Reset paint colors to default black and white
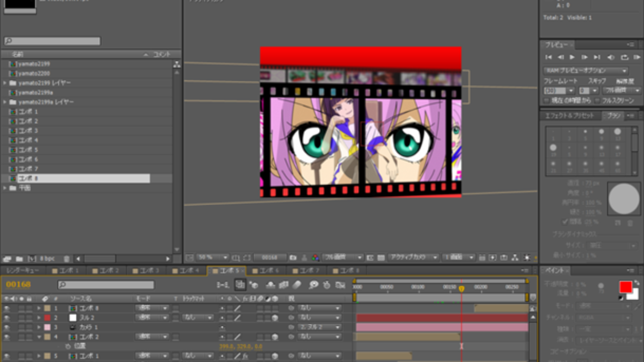644x362 pixels. pos(621,298)
